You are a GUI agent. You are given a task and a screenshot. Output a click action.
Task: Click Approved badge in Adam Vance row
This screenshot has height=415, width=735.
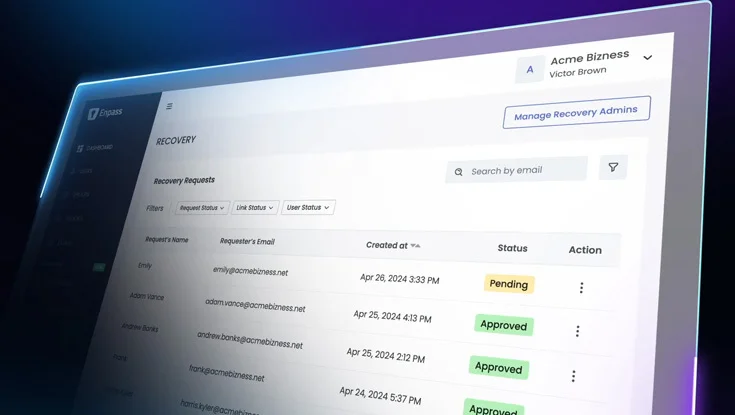tap(504, 325)
